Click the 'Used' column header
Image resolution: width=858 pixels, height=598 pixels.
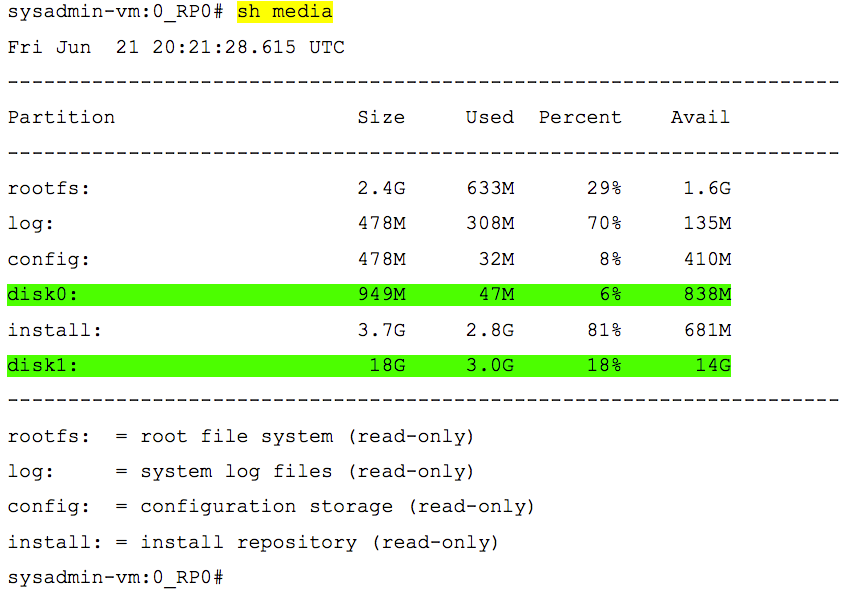[490, 117]
